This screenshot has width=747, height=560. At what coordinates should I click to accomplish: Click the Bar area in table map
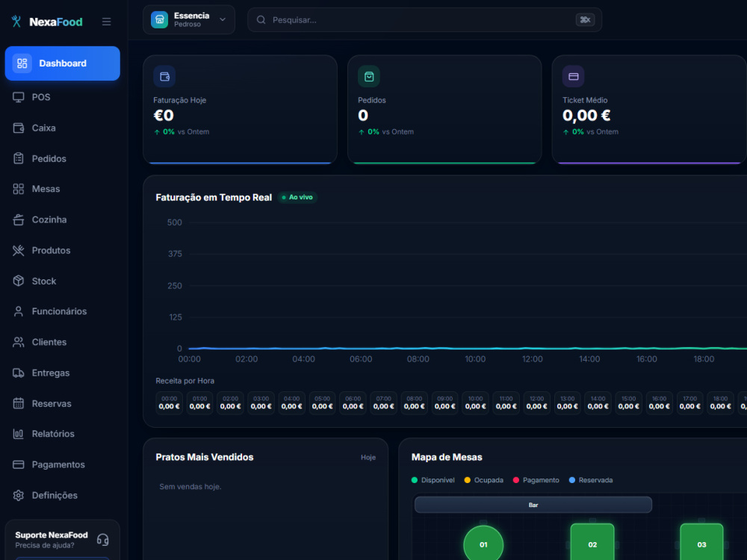[x=533, y=505]
